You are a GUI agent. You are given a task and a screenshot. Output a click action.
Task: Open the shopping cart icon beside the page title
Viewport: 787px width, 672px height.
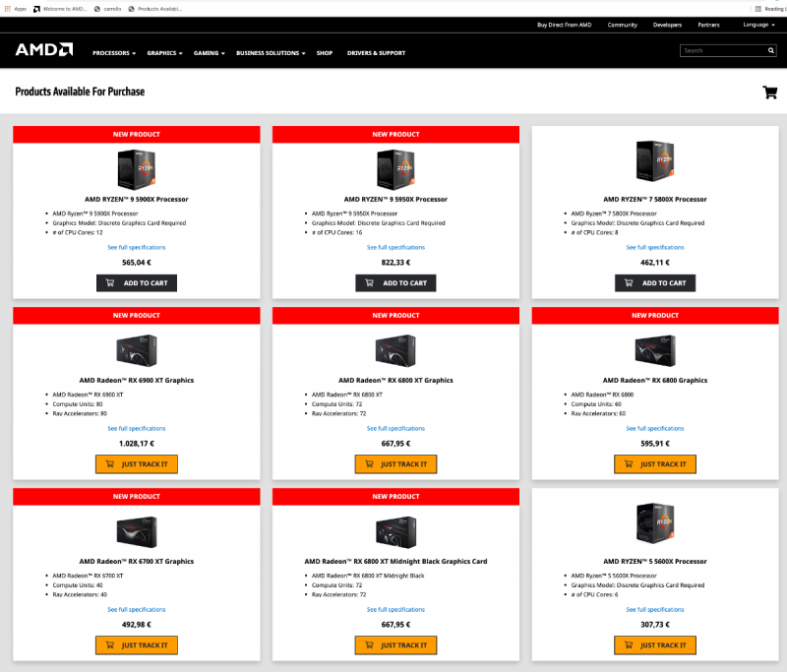(770, 92)
